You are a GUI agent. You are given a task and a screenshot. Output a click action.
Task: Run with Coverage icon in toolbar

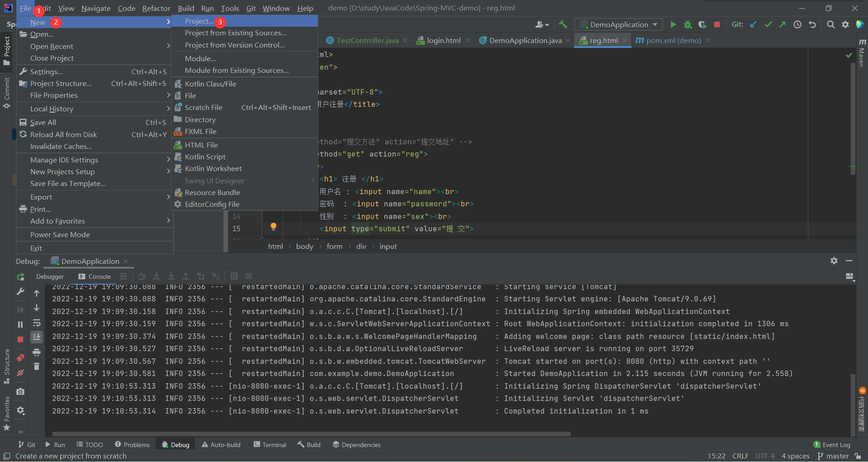[702, 24]
